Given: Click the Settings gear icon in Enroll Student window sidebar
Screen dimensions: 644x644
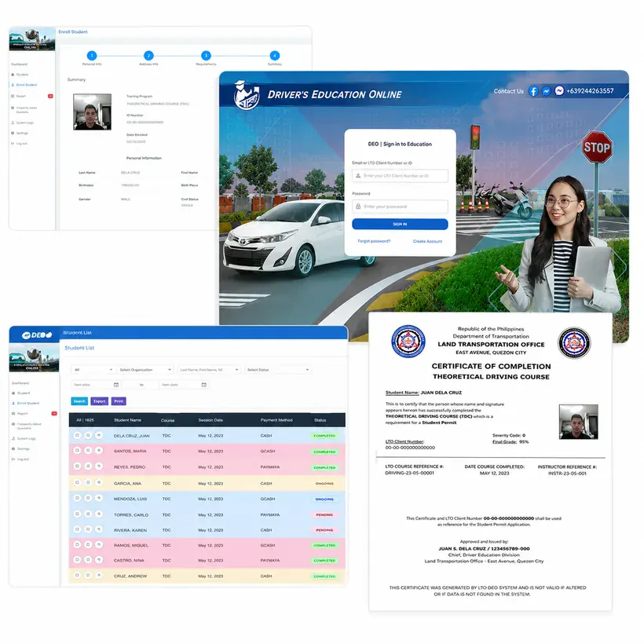Looking at the screenshot, I should coord(13,133).
